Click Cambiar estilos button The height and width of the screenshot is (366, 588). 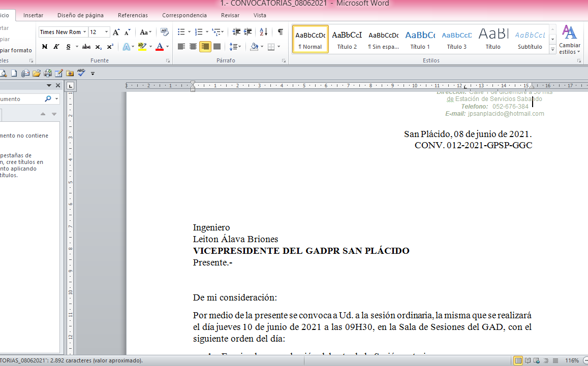(569, 40)
